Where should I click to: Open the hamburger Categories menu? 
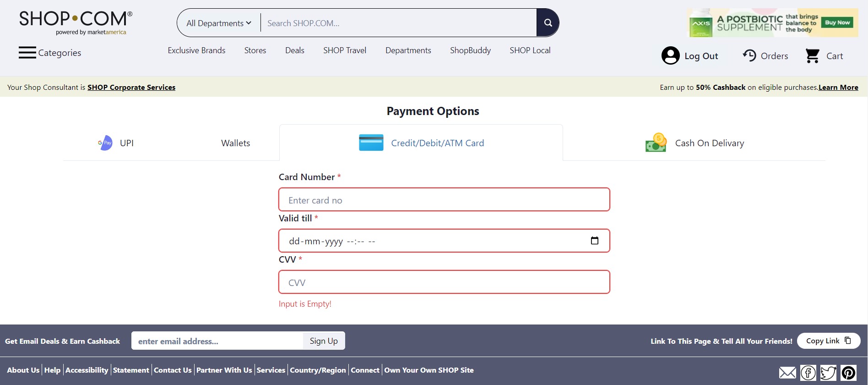tap(27, 53)
